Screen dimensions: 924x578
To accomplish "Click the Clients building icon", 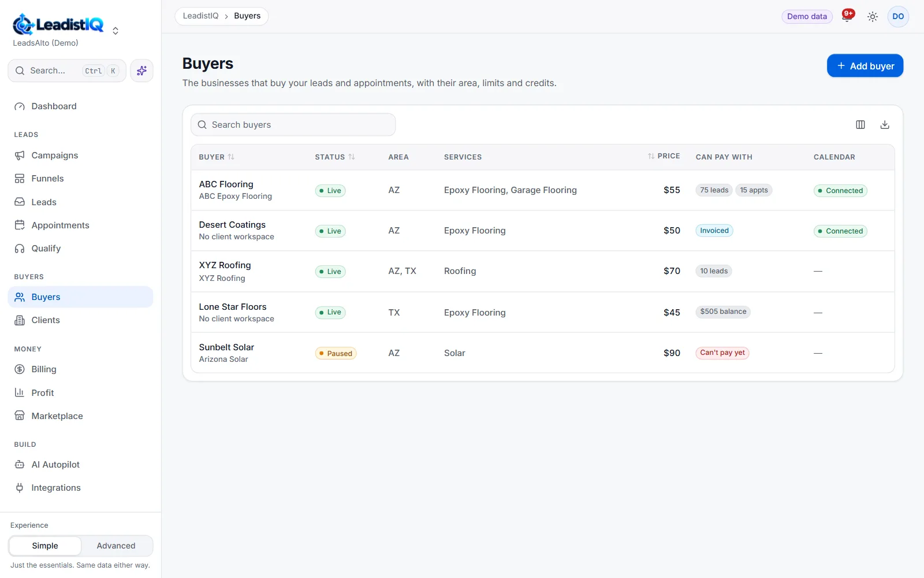I will (20, 320).
